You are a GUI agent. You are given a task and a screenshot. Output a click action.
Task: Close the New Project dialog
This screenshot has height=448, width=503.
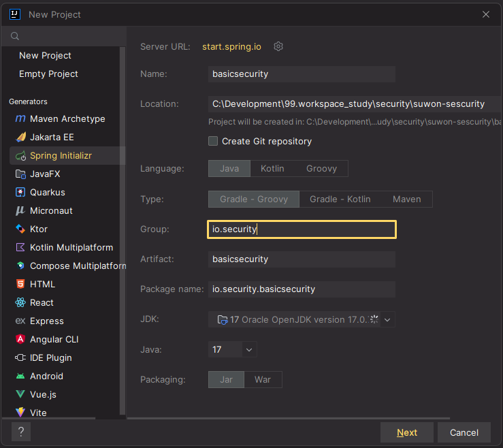coord(486,14)
